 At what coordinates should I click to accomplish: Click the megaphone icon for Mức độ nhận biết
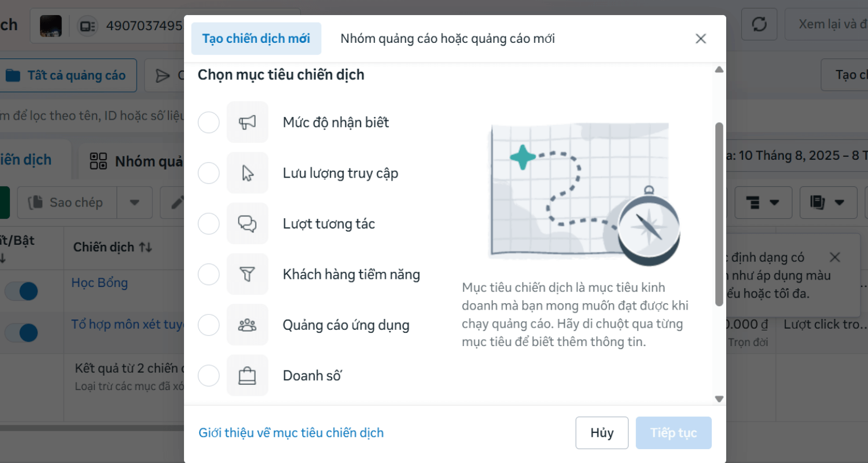click(x=247, y=122)
